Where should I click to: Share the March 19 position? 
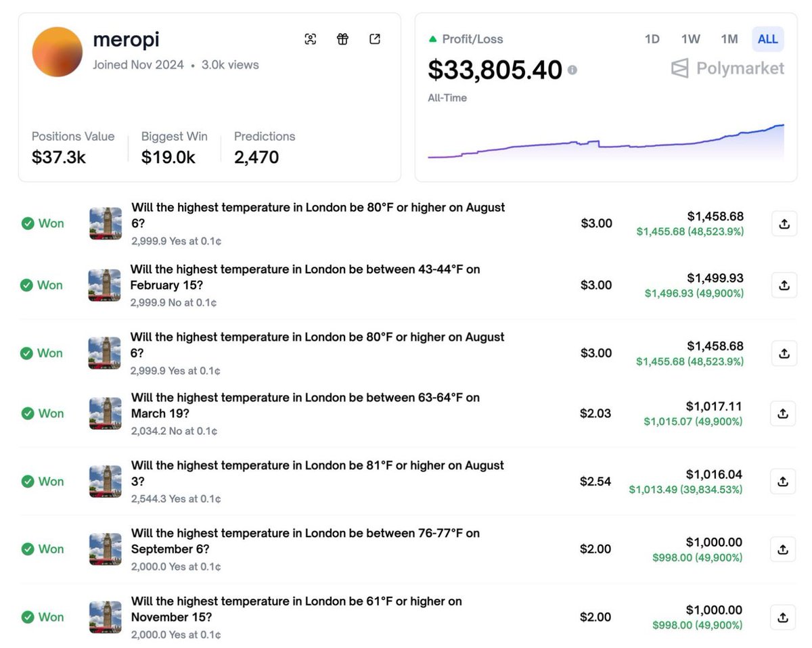[783, 413]
